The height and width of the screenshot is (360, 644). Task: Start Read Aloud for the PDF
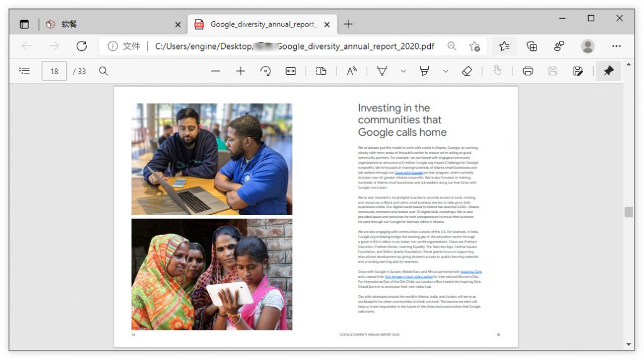[352, 71]
